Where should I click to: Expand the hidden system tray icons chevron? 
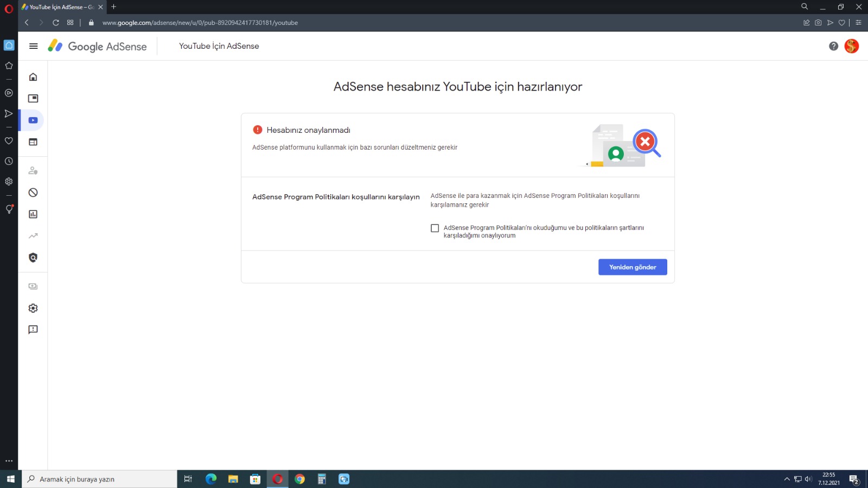point(787,479)
